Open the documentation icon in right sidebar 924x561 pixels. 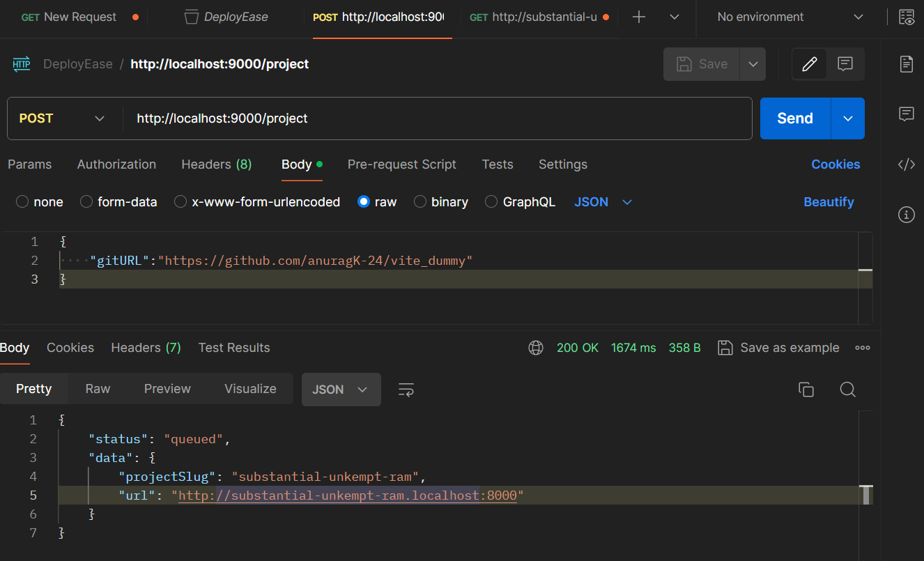[x=906, y=64]
